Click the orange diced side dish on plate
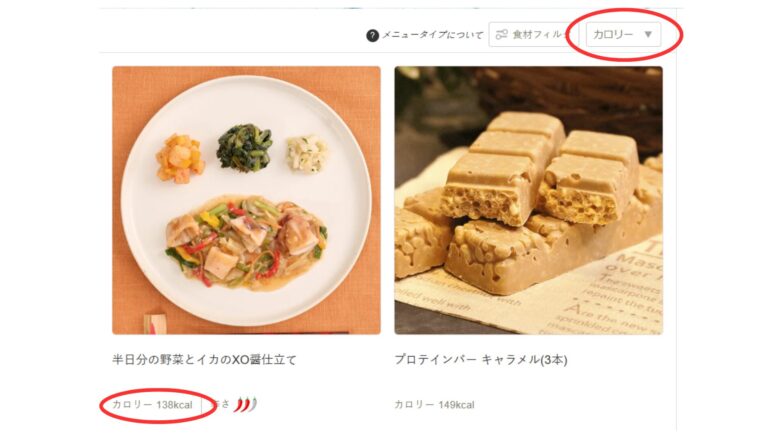The height and width of the screenshot is (439, 780). pos(180,159)
